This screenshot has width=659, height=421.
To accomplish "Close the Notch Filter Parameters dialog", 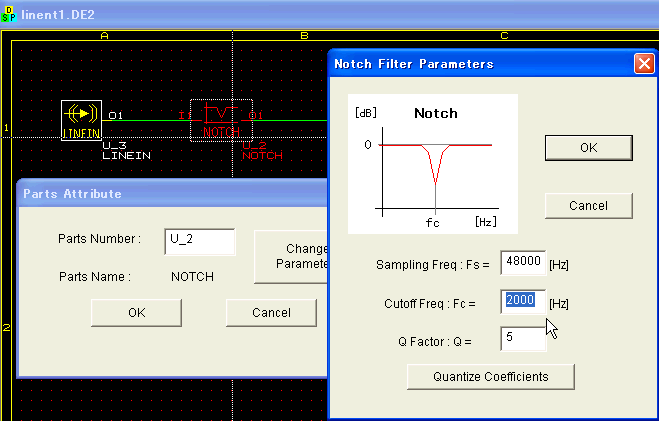I will (644, 64).
